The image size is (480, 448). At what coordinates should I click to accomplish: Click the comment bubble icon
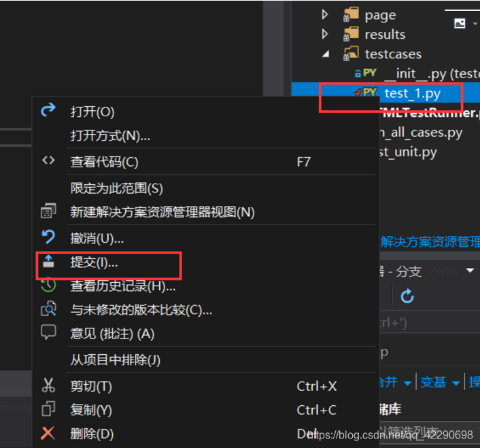click(x=48, y=332)
